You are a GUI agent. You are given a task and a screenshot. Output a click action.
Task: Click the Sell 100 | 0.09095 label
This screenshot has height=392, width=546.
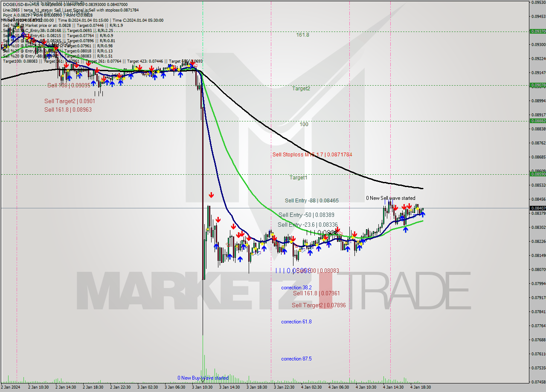point(69,85)
